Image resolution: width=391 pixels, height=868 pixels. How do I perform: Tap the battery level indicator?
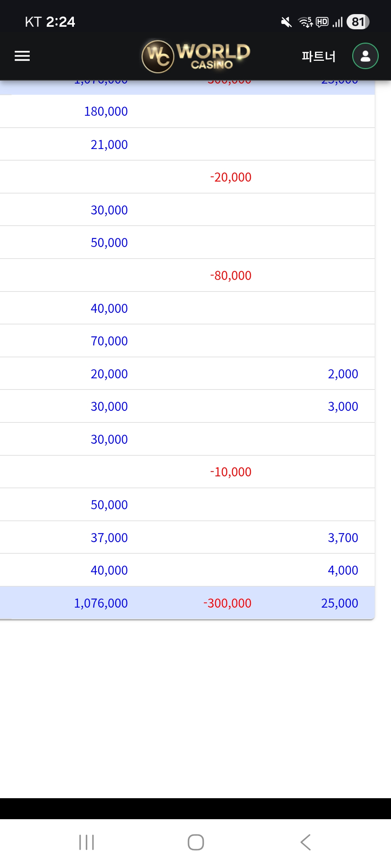click(x=358, y=22)
